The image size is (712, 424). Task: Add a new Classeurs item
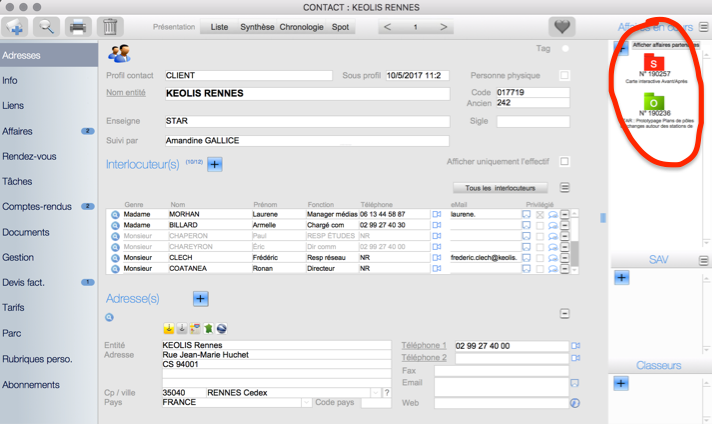tap(621, 383)
